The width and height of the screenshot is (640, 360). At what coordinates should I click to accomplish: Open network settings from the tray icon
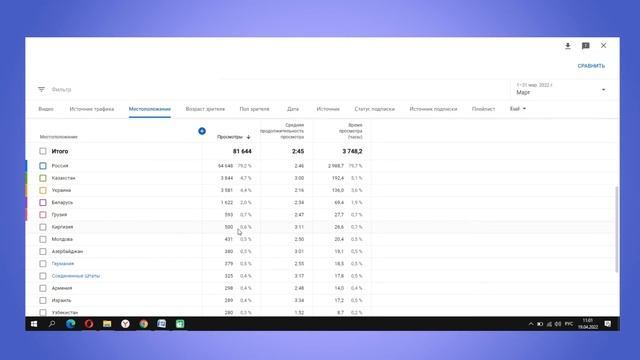(549, 324)
